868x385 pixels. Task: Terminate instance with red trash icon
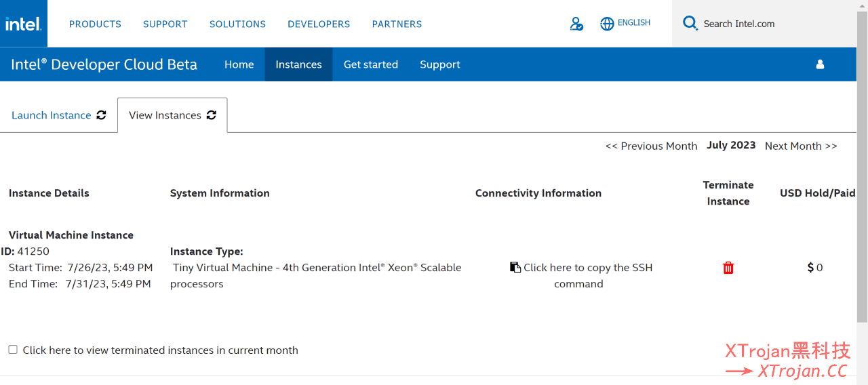click(x=728, y=268)
